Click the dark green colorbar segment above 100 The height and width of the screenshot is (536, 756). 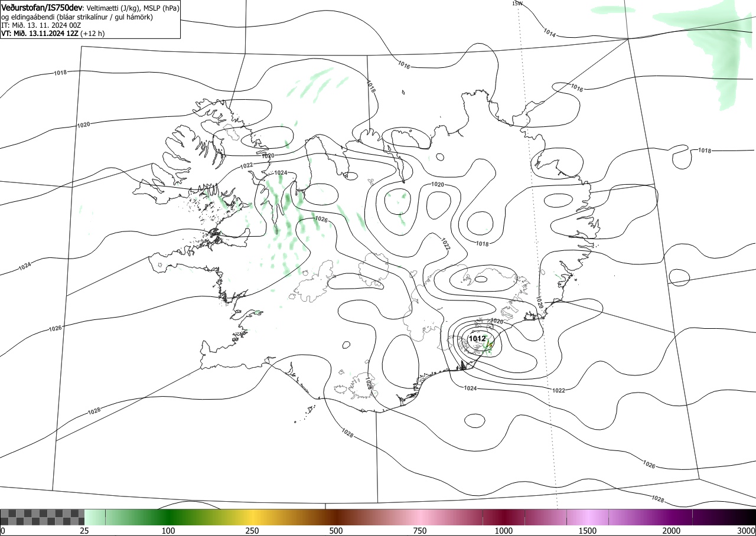168,517
